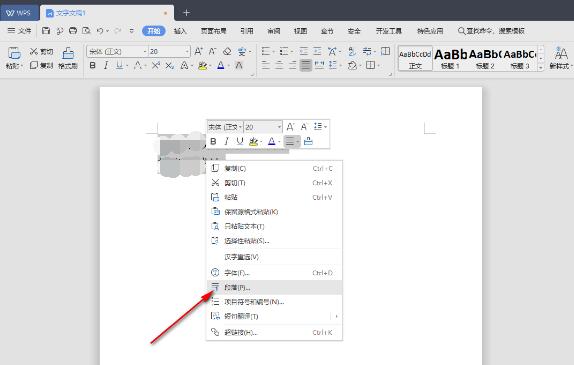
Task: Click the superscript X² icon
Action: 156,66
